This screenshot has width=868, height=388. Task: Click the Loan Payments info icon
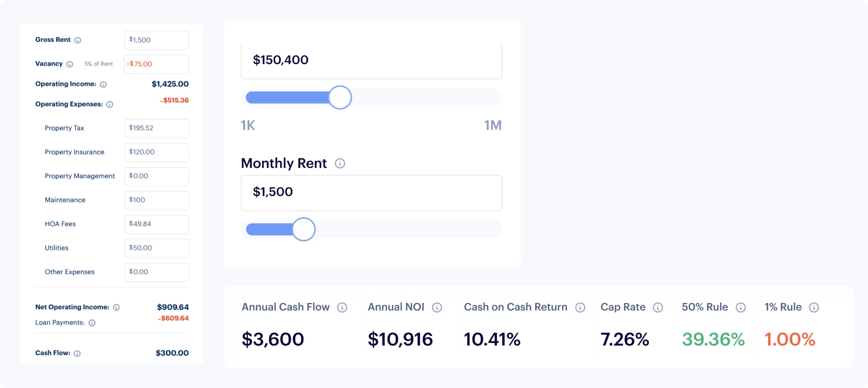click(92, 323)
